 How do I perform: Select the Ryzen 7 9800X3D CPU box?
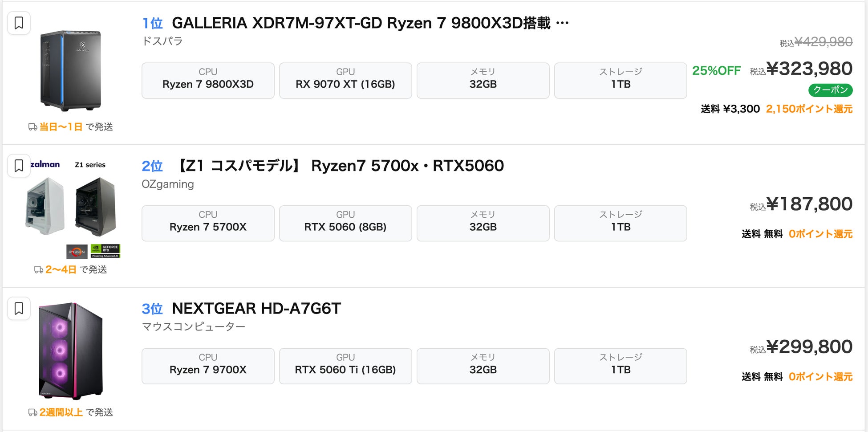[208, 80]
